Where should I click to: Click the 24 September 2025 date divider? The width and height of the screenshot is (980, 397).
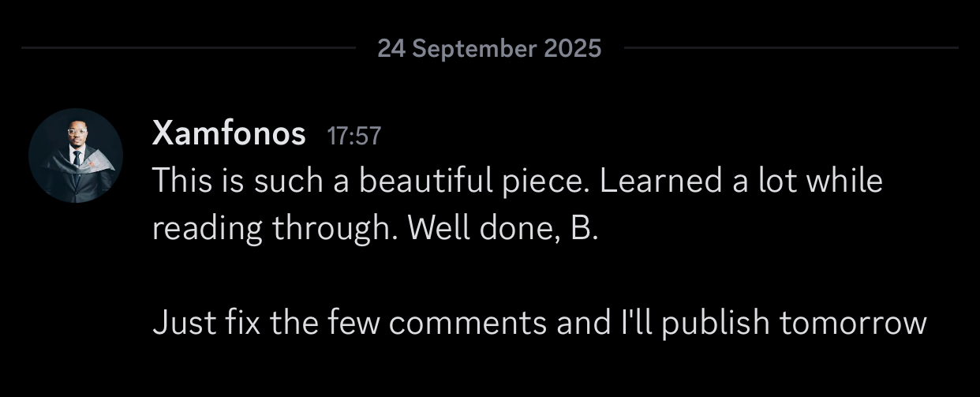tap(489, 48)
